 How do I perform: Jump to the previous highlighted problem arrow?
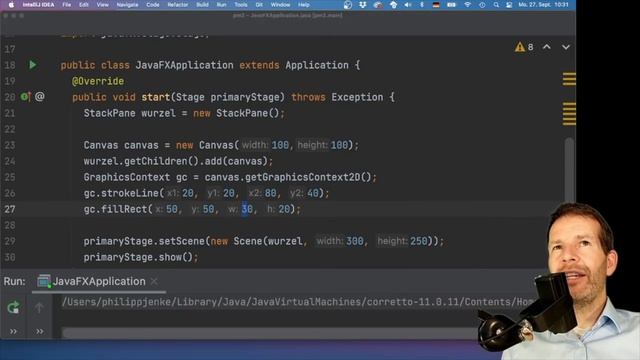(547, 47)
